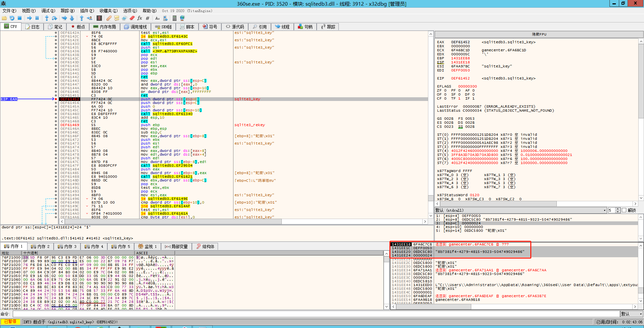Increase the argument count spinner
This screenshot has width=644, height=328.
coord(618,209)
